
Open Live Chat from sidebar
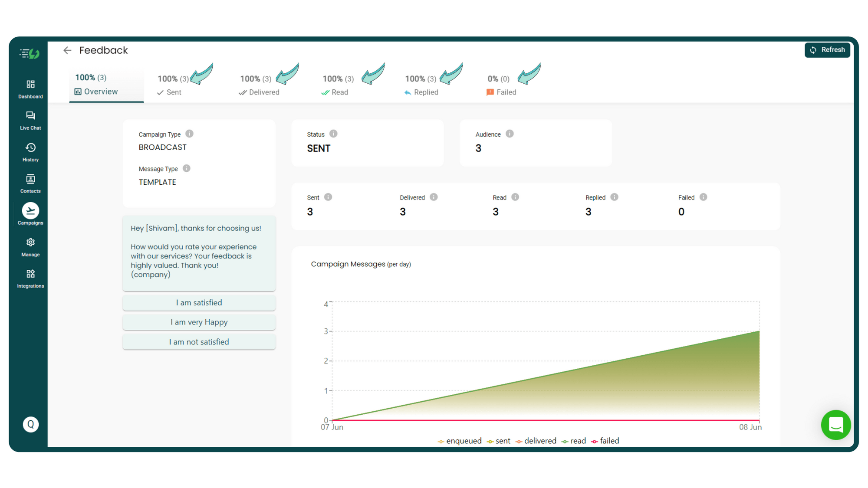[30, 116]
